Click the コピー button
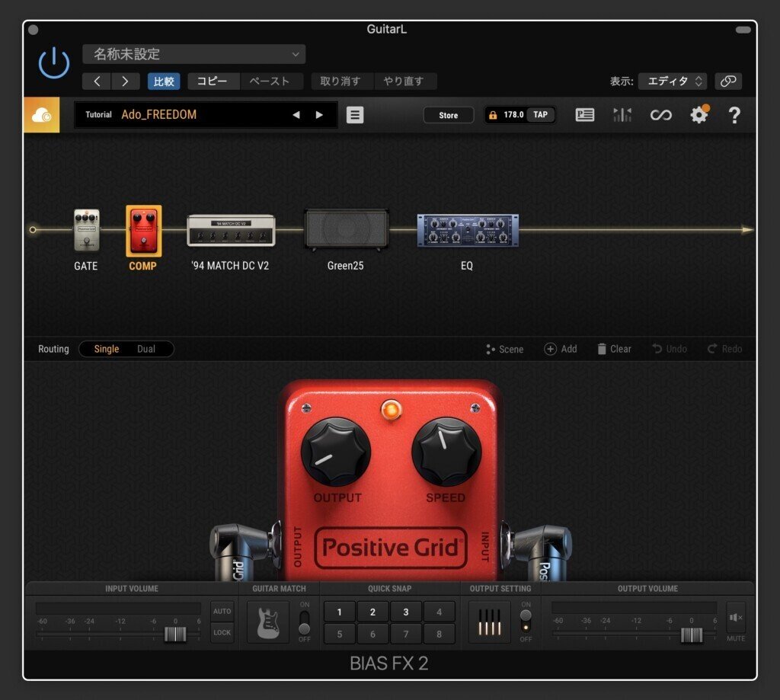This screenshot has height=700, width=780. tap(213, 81)
